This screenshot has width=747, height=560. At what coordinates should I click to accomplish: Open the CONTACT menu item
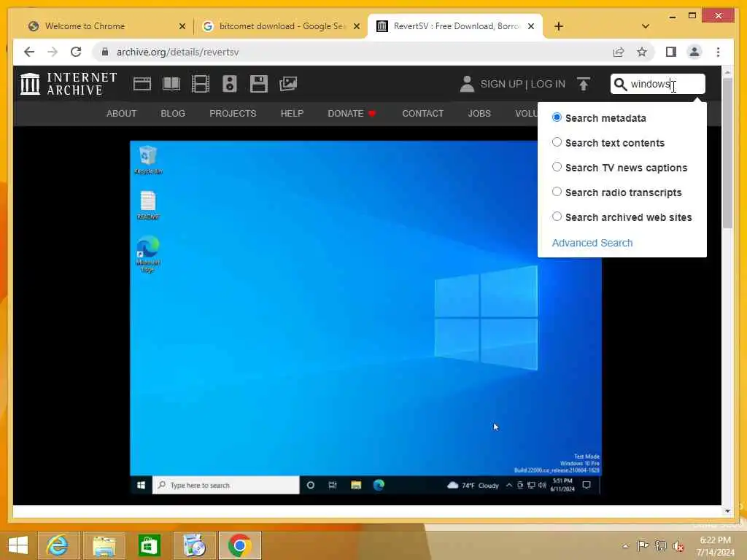click(422, 113)
